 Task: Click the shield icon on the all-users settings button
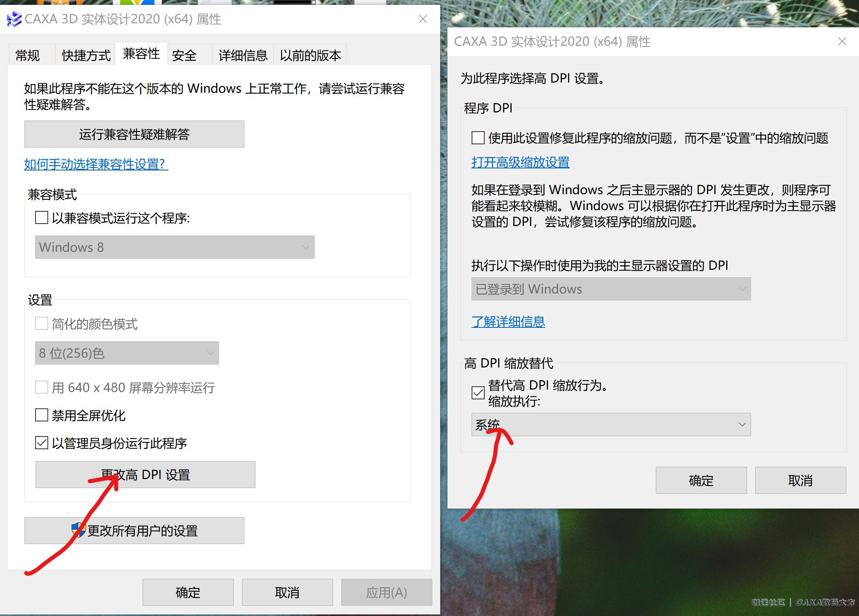point(78,530)
